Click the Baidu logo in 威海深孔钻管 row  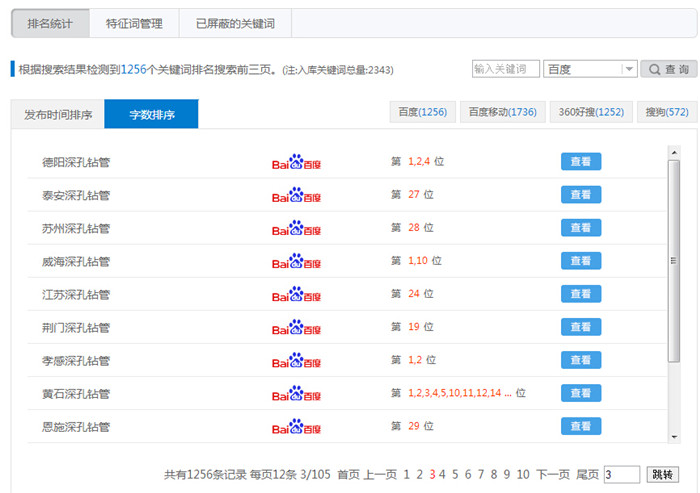pyautogui.click(x=296, y=261)
